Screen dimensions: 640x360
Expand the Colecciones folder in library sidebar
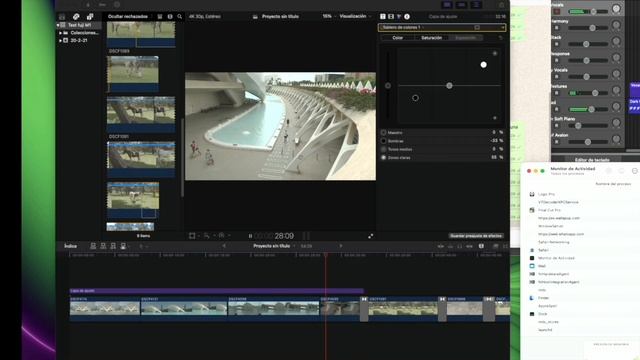pyautogui.click(x=60, y=33)
